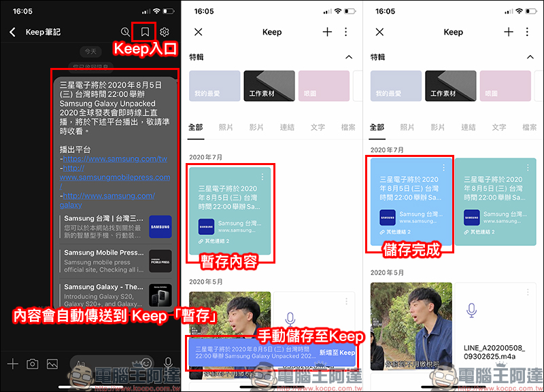Add new item with plus in right Keep
The height and width of the screenshot is (392, 544).
tap(509, 32)
